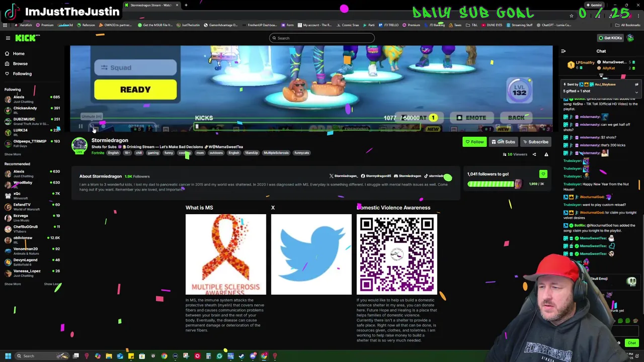Click the 18andUp stream tag
The image size is (644, 362).
click(x=251, y=153)
